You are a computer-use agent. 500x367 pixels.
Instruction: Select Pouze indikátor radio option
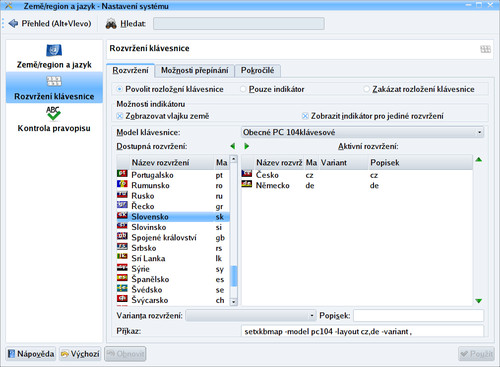(x=243, y=89)
